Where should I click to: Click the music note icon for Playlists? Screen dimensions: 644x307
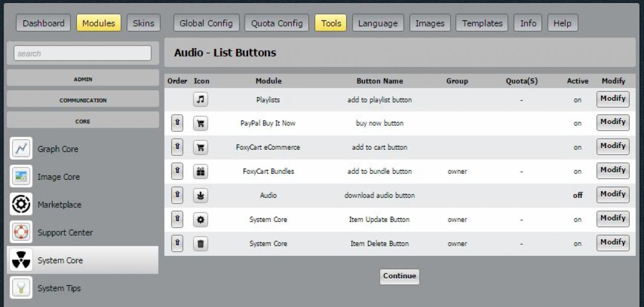(x=200, y=99)
